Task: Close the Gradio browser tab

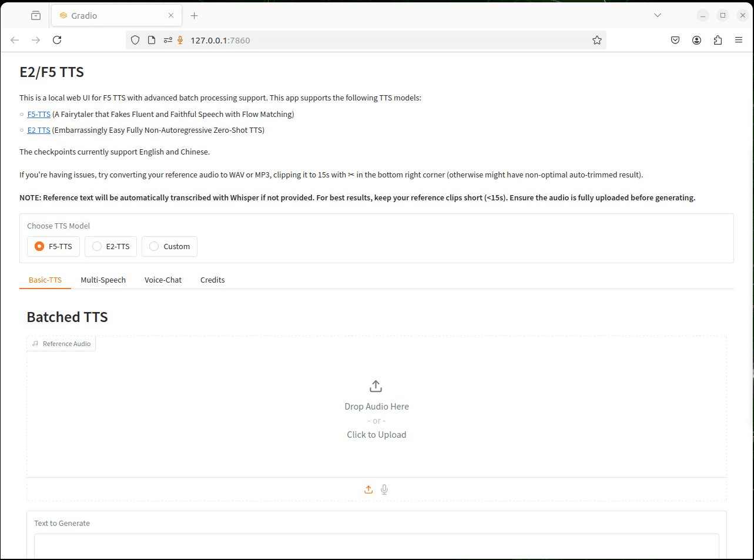Action: (x=171, y=16)
